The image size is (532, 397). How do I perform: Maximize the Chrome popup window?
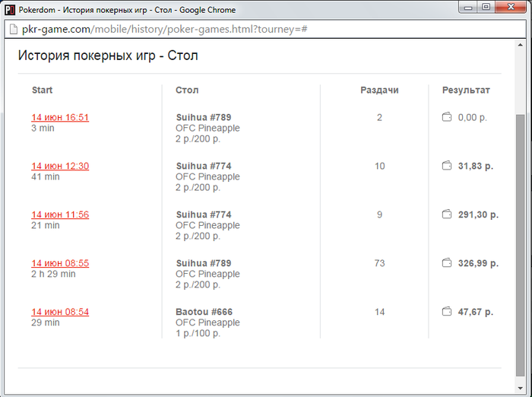click(x=486, y=7)
